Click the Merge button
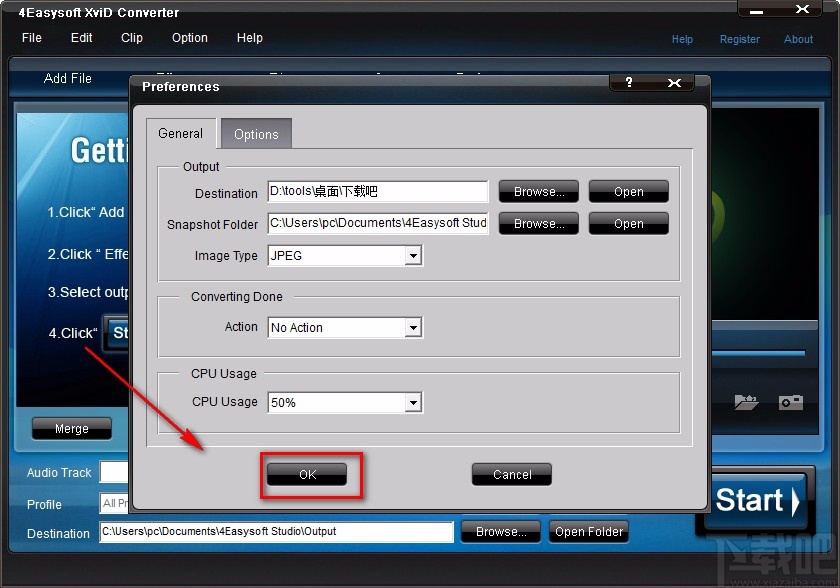 coord(71,428)
